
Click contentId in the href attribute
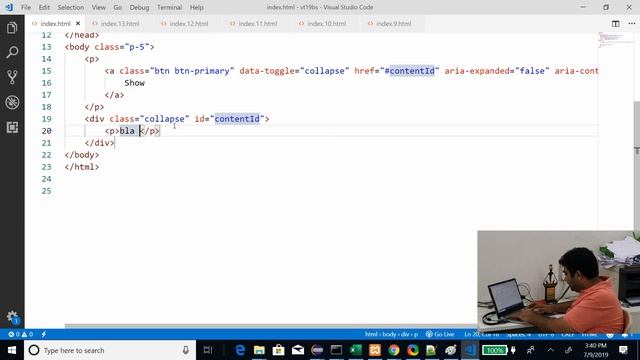(412, 71)
